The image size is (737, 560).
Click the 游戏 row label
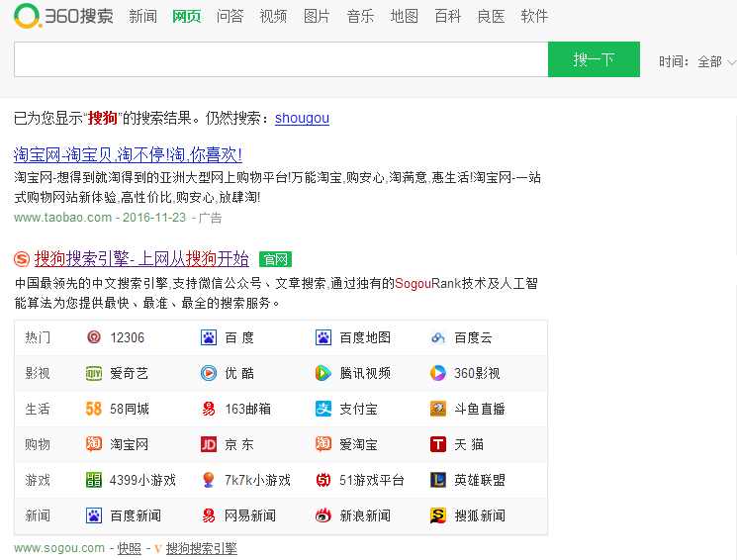[38, 480]
